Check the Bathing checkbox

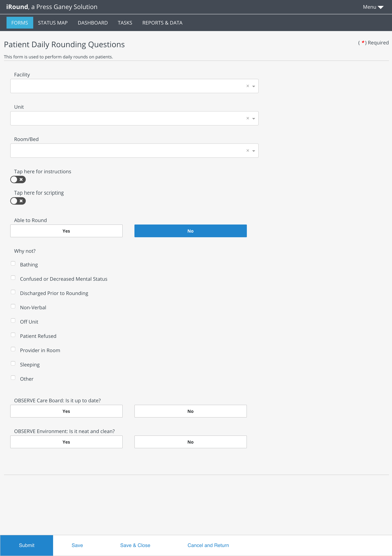point(13,263)
